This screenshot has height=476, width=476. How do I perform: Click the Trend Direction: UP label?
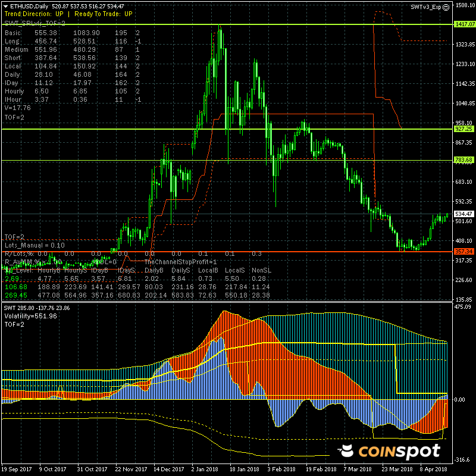32,13
